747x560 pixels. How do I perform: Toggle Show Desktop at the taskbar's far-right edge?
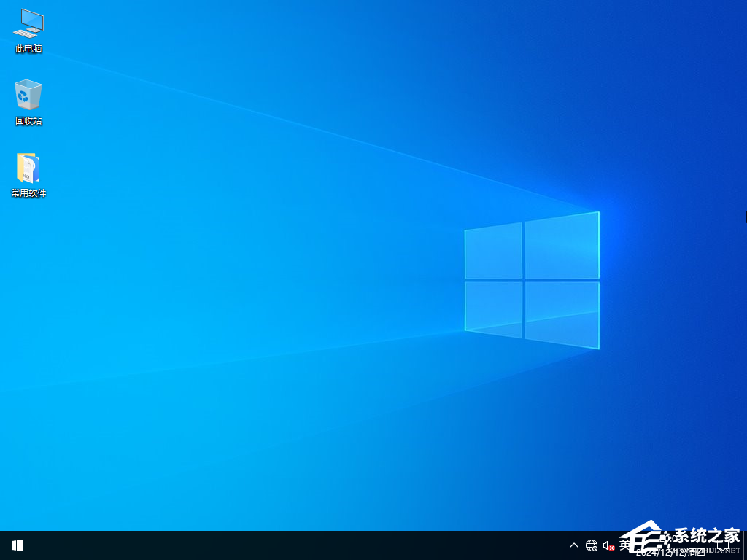coord(744,545)
